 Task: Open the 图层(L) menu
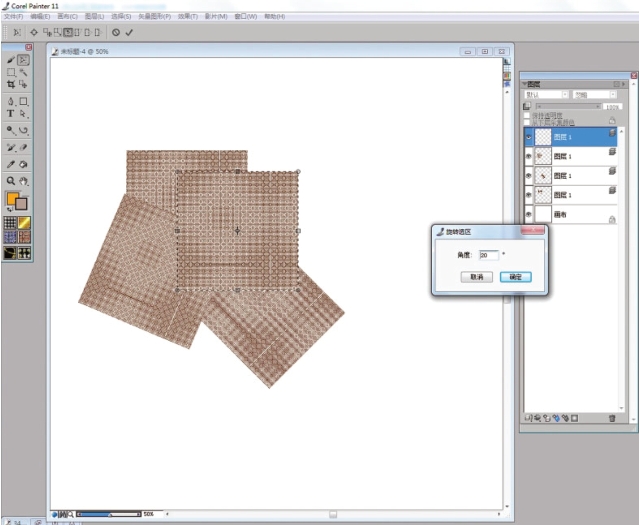[95, 17]
